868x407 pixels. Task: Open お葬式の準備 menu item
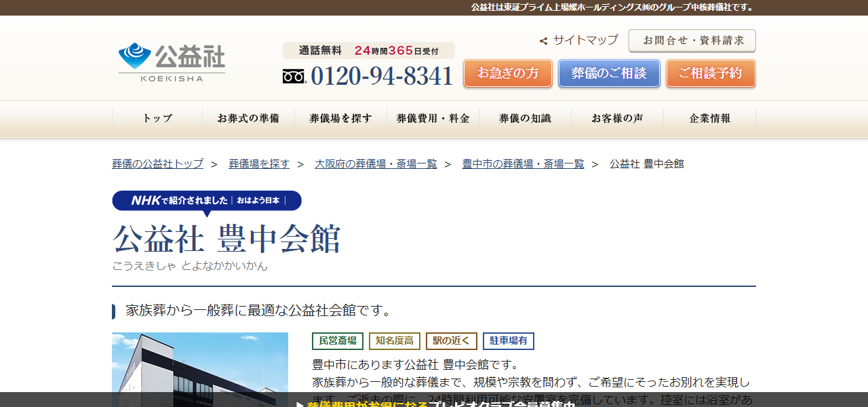[248, 119]
